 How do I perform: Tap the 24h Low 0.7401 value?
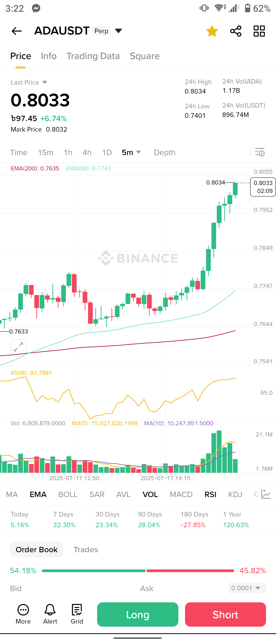(195, 116)
